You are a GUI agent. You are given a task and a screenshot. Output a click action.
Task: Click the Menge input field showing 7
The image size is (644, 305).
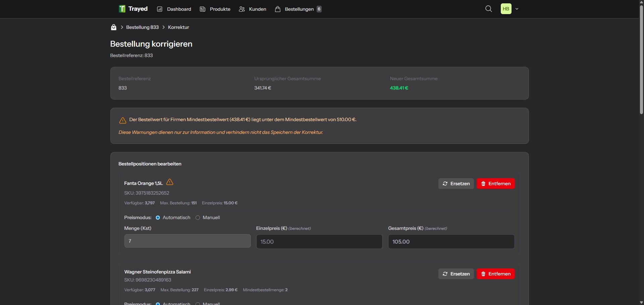pyautogui.click(x=187, y=241)
